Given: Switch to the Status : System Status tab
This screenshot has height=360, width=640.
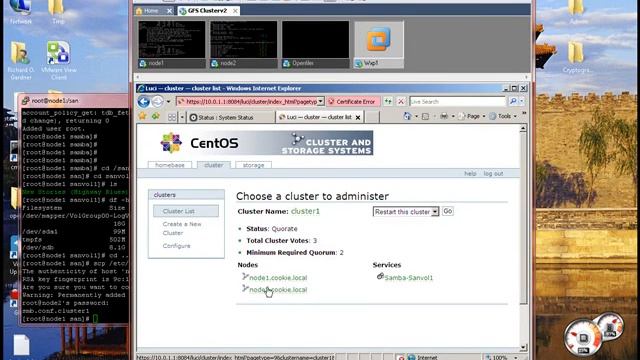Looking at the screenshot, I should (231, 118).
